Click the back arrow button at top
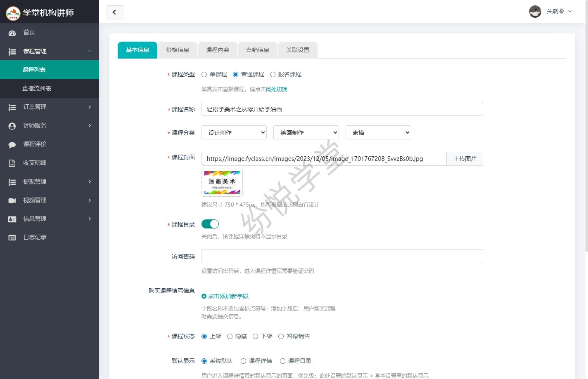This screenshot has height=379, width=588. (115, 12)
